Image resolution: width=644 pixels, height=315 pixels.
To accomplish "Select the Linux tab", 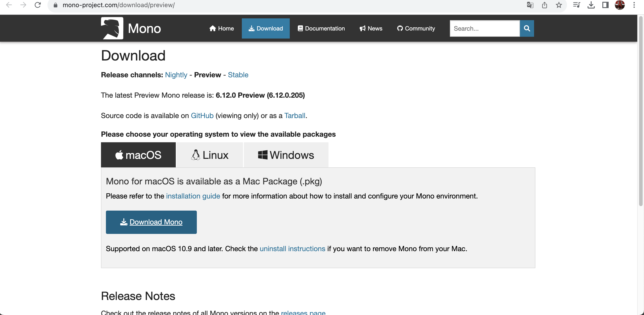I will [210, 155].
